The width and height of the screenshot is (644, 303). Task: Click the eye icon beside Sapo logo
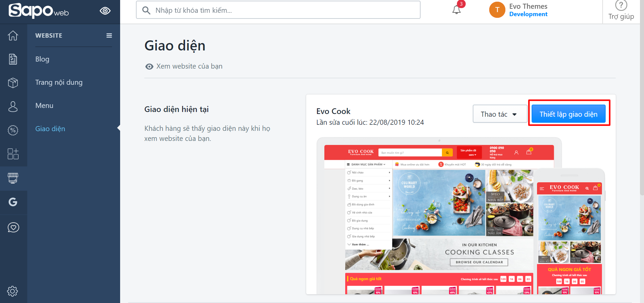click(x=105, y=11)
